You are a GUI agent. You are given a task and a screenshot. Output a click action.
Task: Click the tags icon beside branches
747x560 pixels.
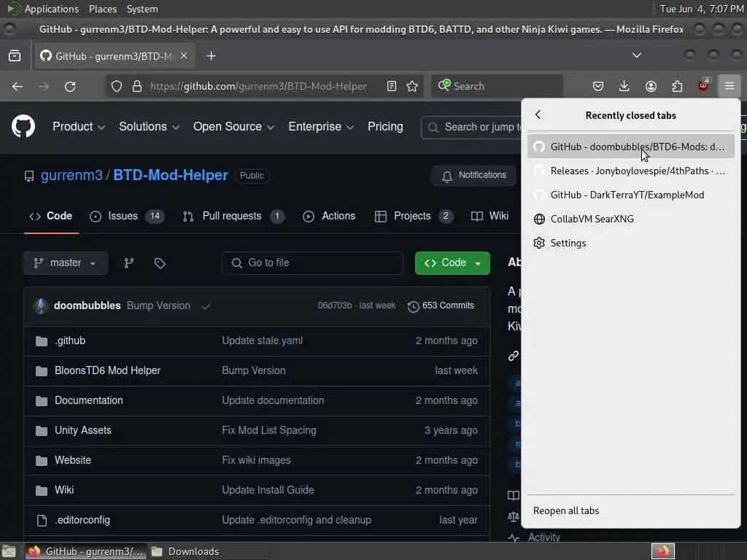[x=160, y=262]
